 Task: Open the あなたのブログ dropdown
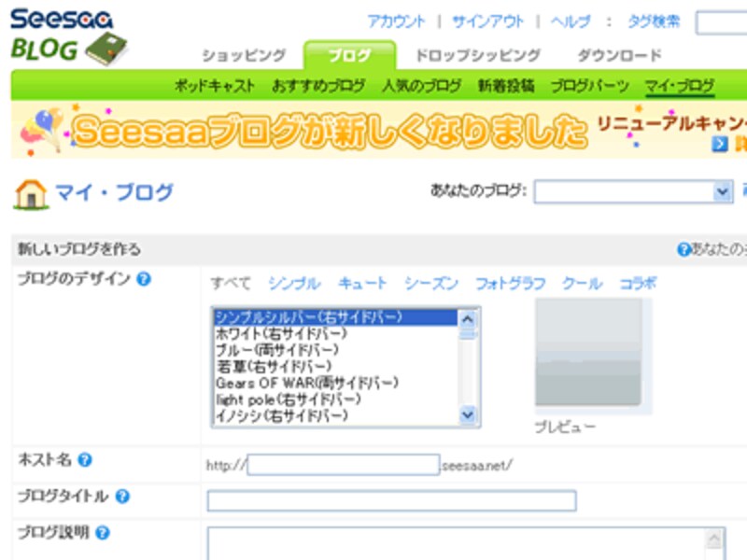click(633, 191)
